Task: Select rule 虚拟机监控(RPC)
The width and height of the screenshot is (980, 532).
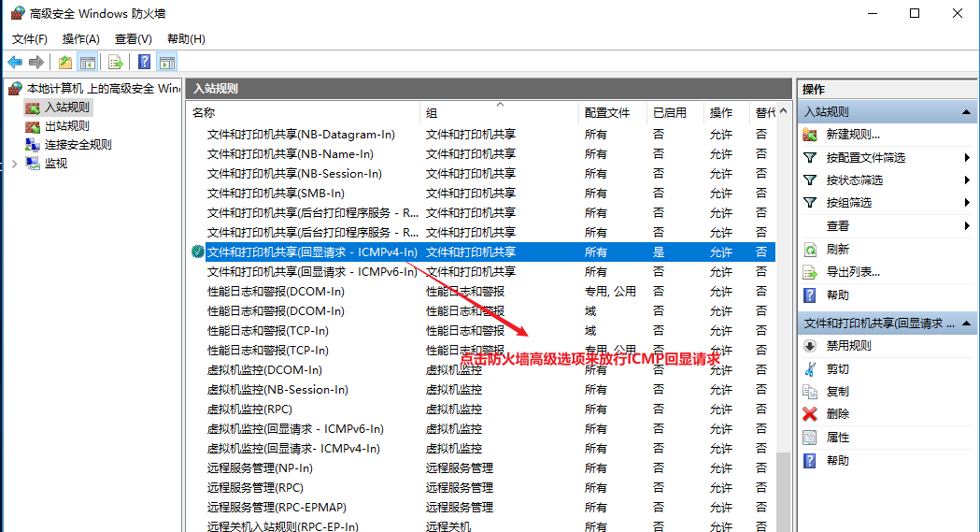Action: (249, 410)
